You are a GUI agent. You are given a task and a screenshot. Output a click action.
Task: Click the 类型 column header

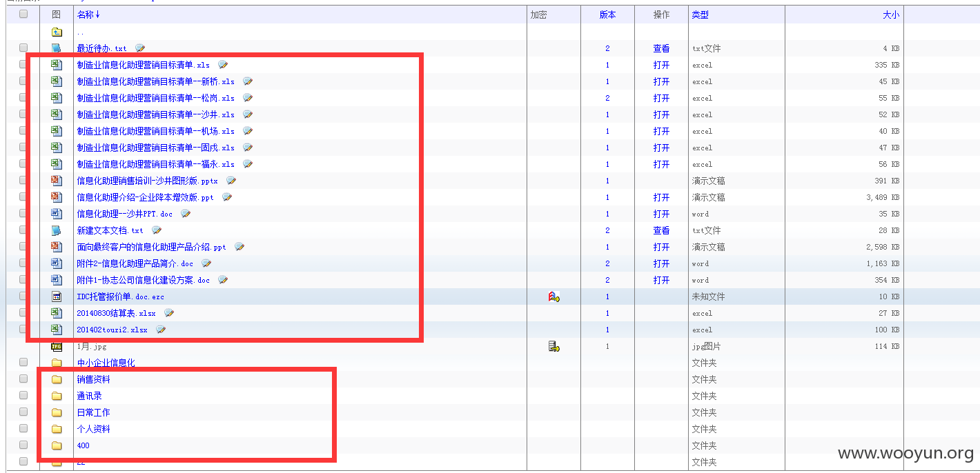(700, 14)
